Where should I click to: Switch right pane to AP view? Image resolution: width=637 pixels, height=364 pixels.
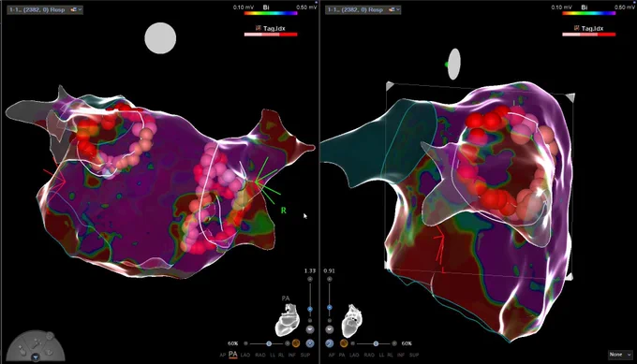332,355
